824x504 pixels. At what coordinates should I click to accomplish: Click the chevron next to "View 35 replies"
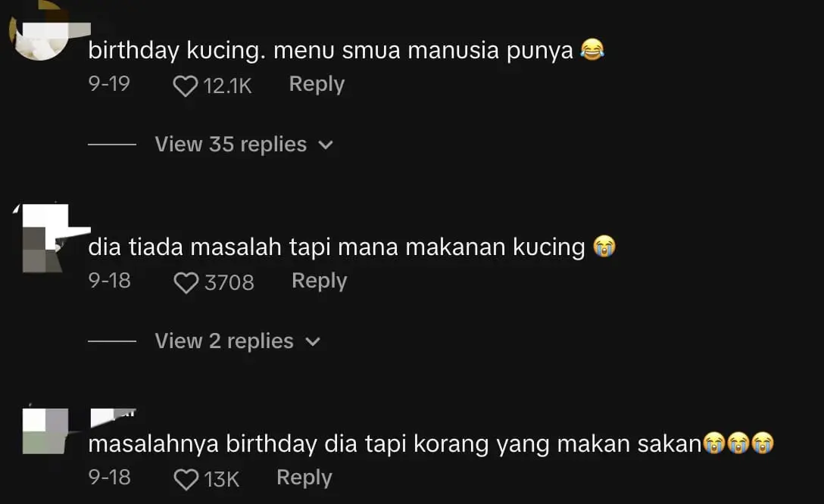point(326,145)
